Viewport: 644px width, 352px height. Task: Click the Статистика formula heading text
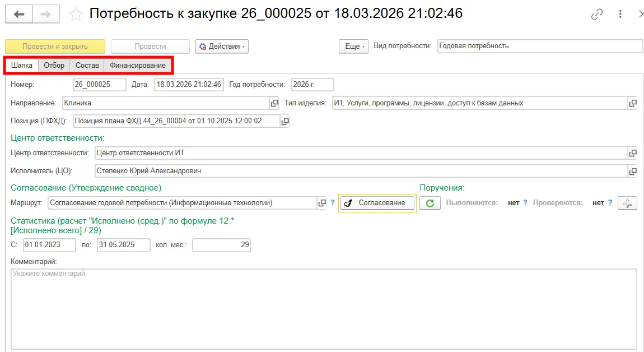(123, 226)
